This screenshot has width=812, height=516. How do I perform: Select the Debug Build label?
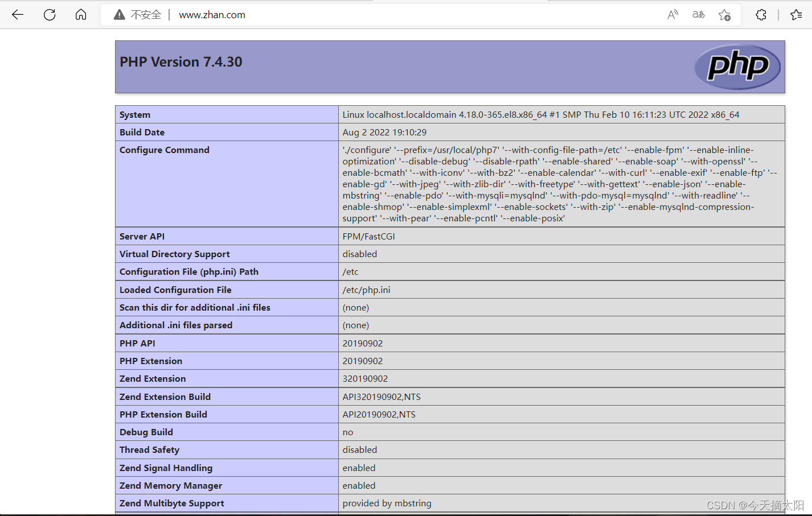coord(146,432)
